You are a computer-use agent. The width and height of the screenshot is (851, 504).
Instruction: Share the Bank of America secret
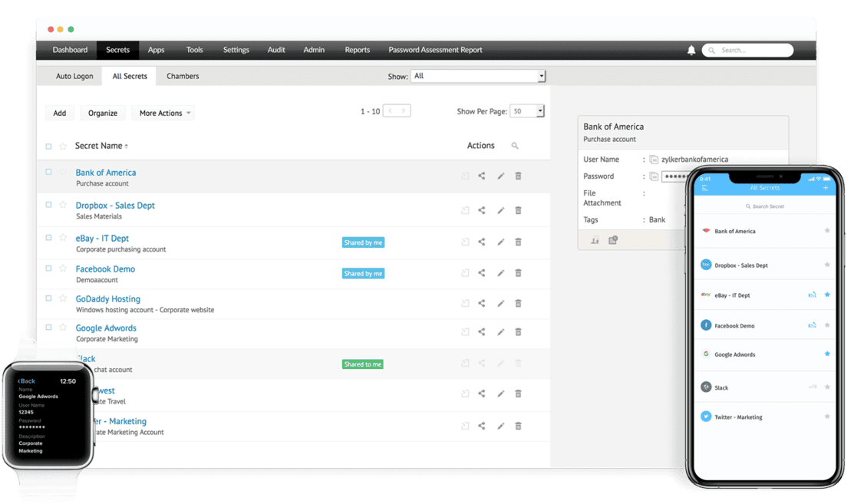(x=481, y=176)
